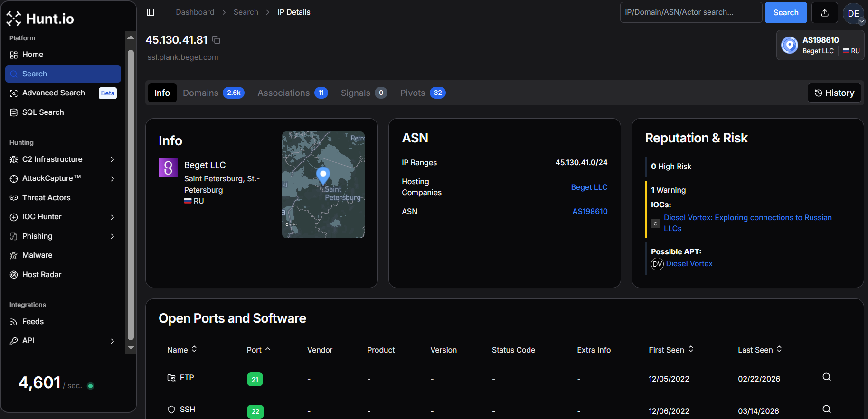Viewport: 868px width, 419px height.
Task: Open Feeds integration
Action: click(33, 322)
